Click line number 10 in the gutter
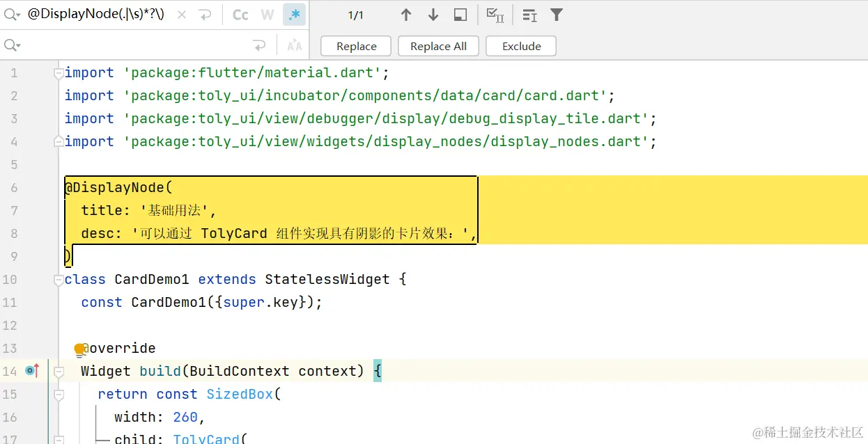 [x=10, y=280]
